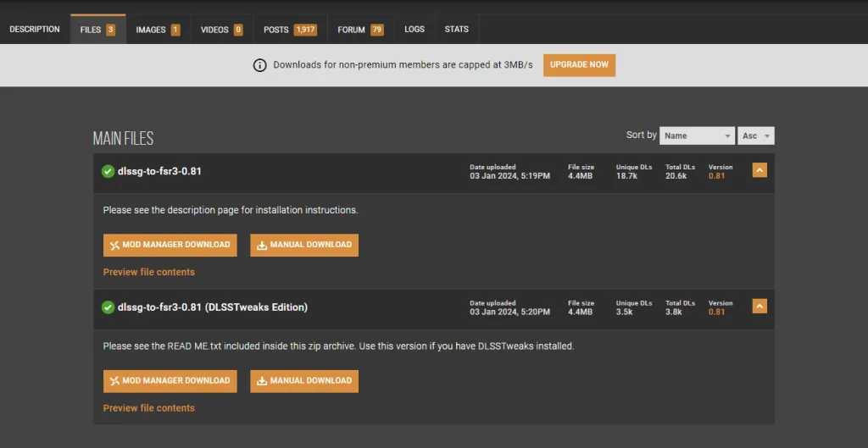The image size is (868, 448).
Task: Open the Asc sort order dropdown
Action: pyautogui.click(x=755, y=136)
